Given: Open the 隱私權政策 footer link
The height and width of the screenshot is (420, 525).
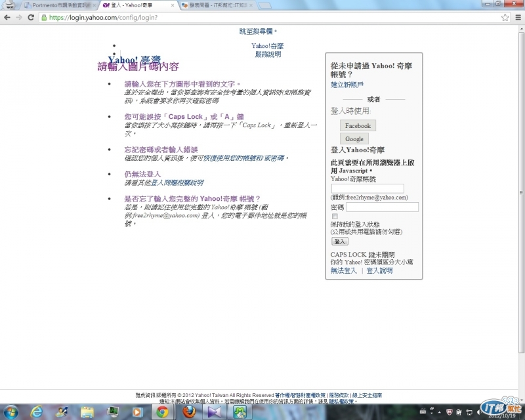Looking at the screenshot, I should coord(341,401).
